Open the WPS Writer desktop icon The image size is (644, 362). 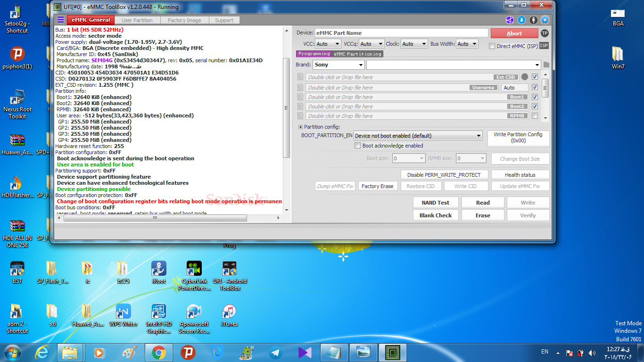click(124, 315)
